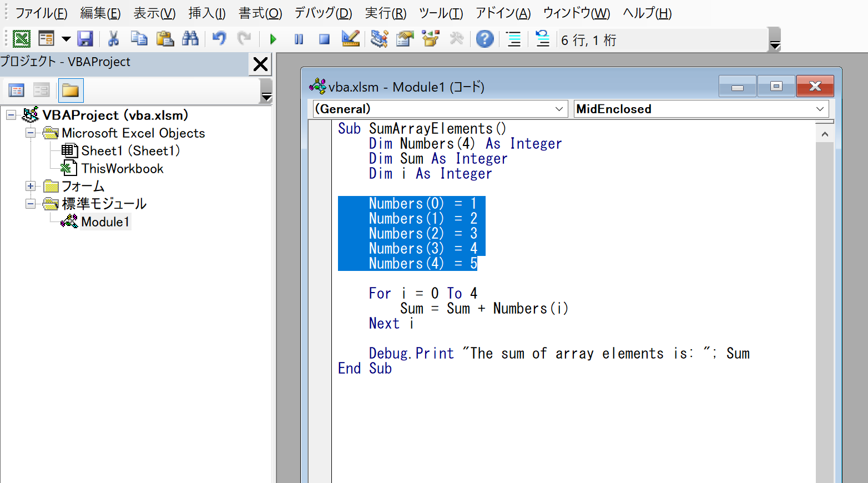Select the 標準モジュール folder label
Image resolution: width=868 pixels, height=483 pixels.
click(x=104, y=204)
